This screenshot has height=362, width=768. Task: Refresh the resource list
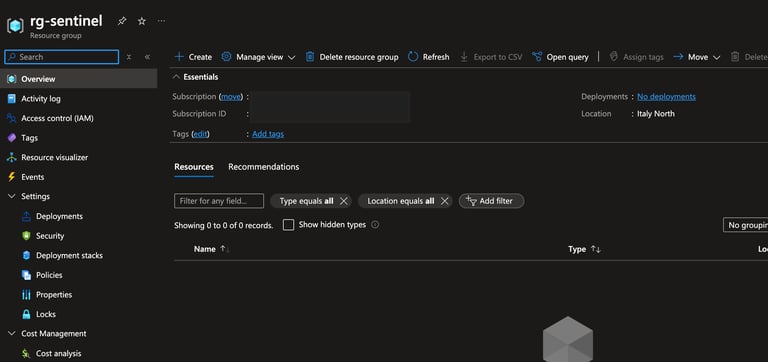tap(429, 57)
